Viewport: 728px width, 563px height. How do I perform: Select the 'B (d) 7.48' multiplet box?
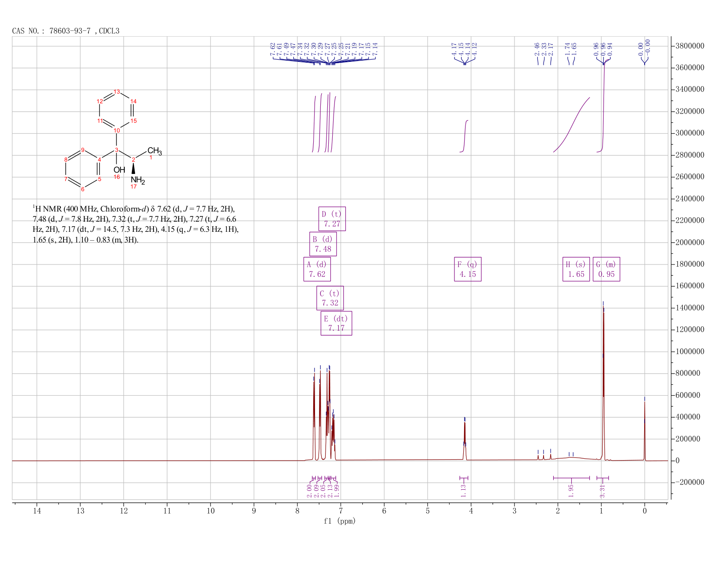point(323,244)
